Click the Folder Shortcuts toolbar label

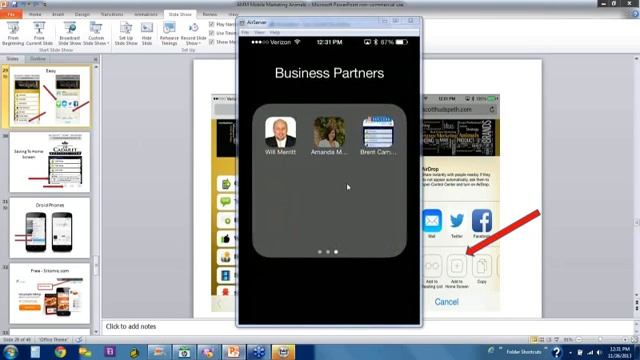(524, 352)
